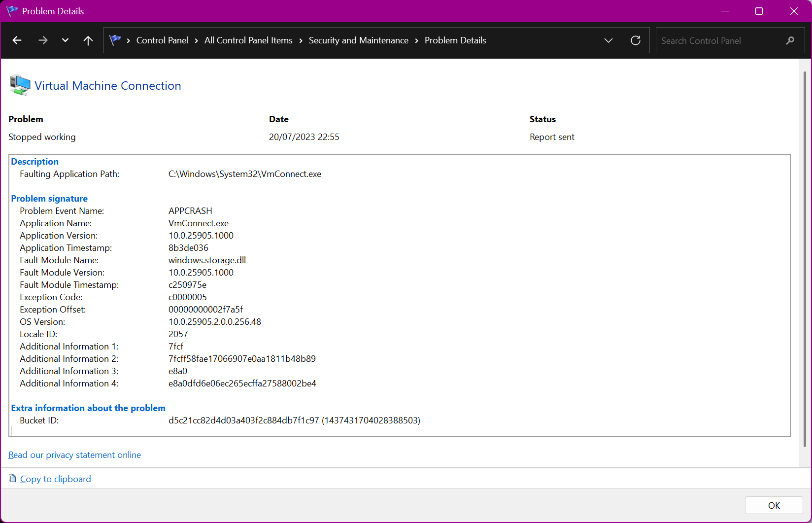Open the recent locations chevron
The height and width of the screenshot is (523, 812).
65,40
